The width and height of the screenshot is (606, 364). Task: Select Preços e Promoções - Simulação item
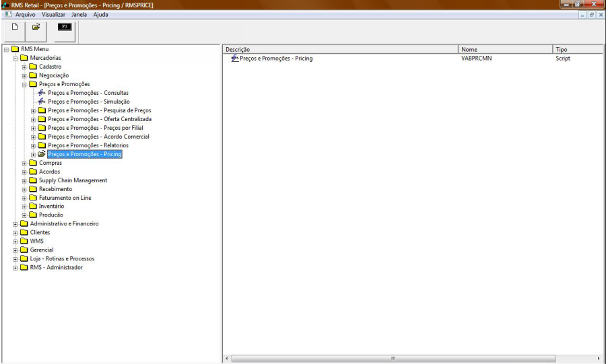coord(89,102)
